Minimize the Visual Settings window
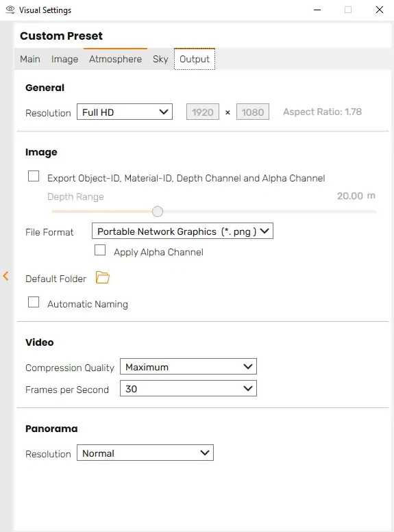This screenshot has height=532, width=394. coord(317,10)
